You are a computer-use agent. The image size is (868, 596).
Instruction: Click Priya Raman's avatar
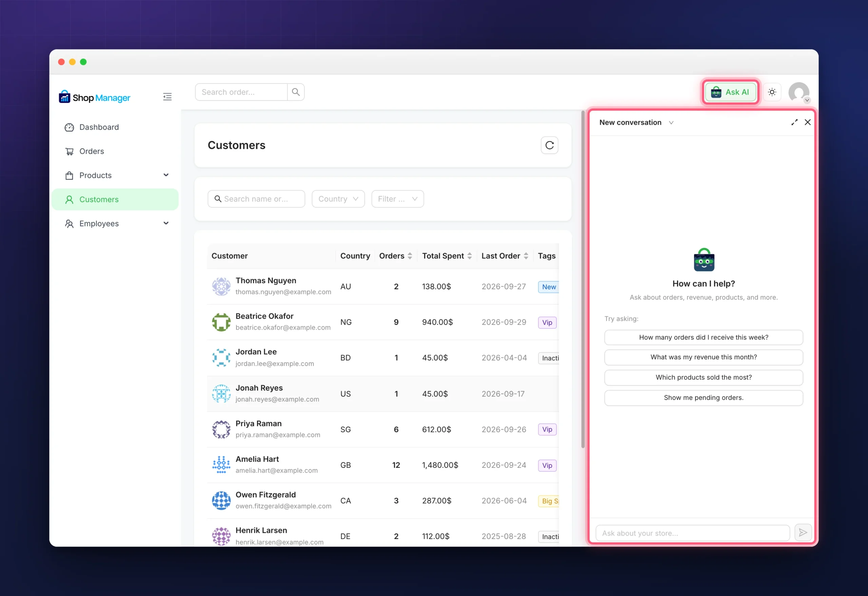click(x=221, y=429)
